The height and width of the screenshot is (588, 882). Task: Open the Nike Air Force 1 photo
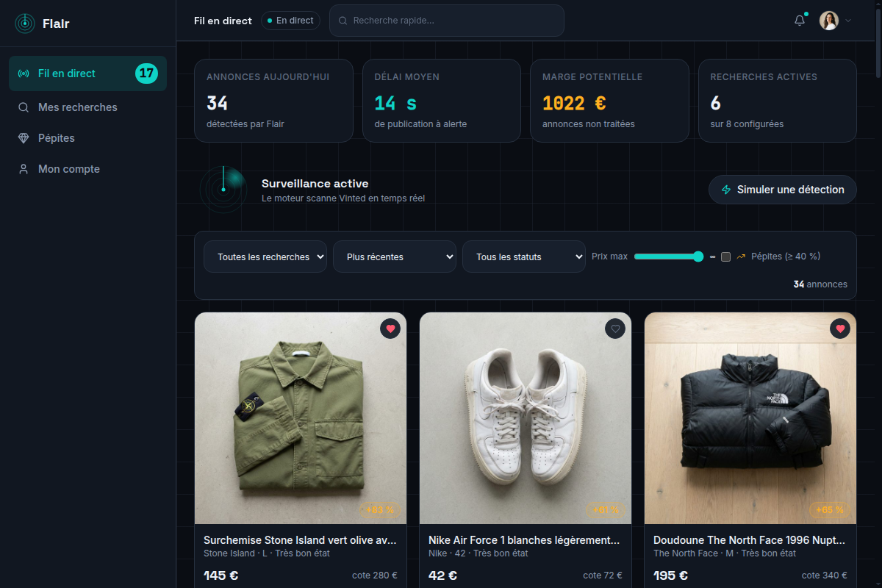tap(526, 418)
